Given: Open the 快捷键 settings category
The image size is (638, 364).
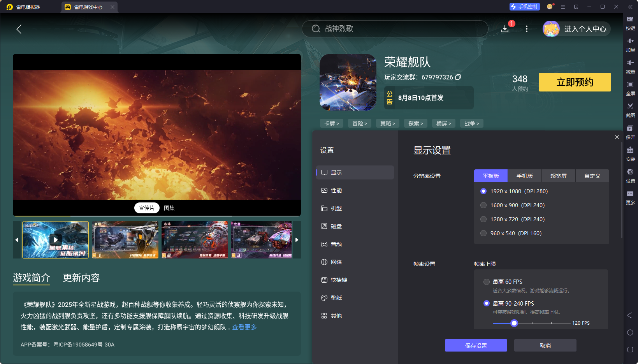Looking at the screenshot, I should point(355,280).
